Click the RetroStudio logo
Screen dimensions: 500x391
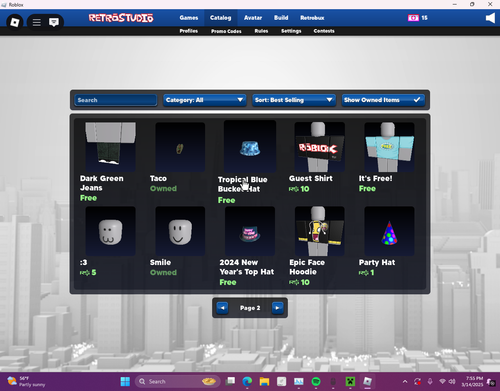click(x=121, y=18)
